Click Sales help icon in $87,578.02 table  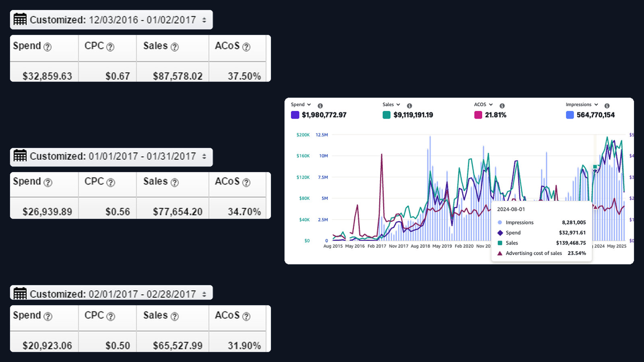click(x=175, y=47)
